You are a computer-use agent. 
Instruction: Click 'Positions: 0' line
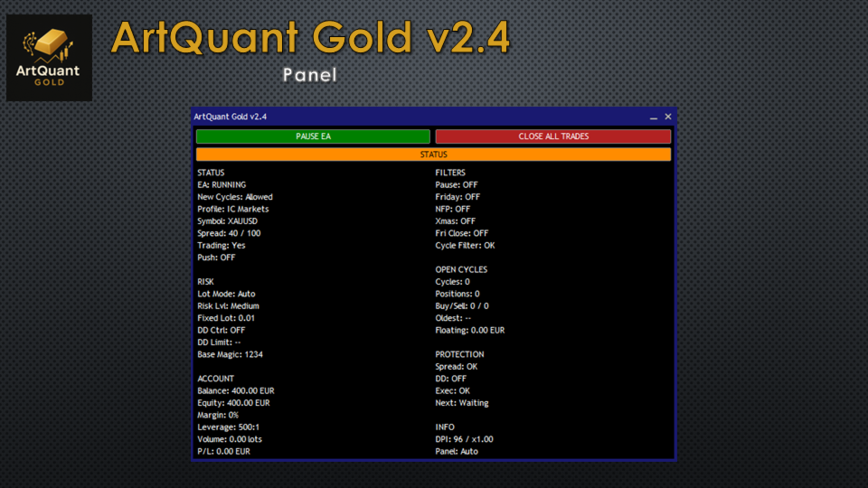point(458,294)
